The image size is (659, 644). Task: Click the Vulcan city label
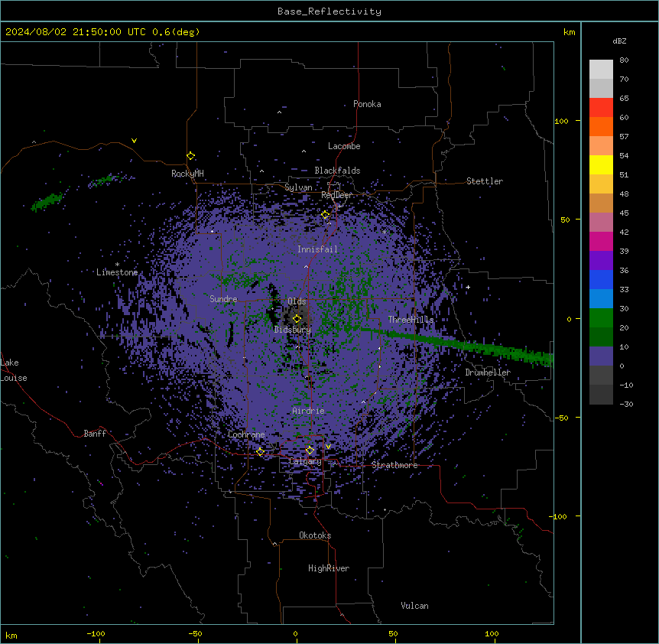coord(414,606)
